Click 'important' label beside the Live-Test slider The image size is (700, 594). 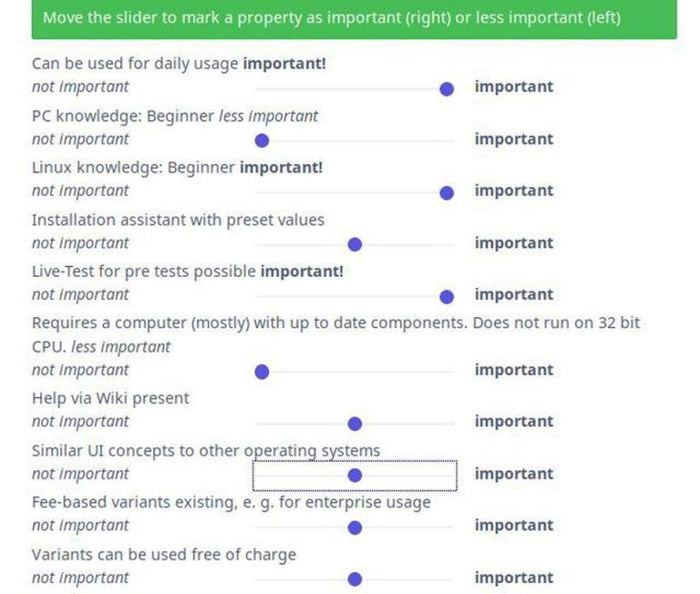coord(513,295)
